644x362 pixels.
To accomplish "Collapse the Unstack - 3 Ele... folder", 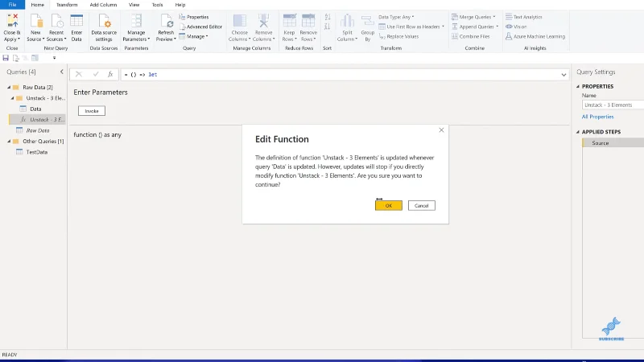I will (12, 98).
